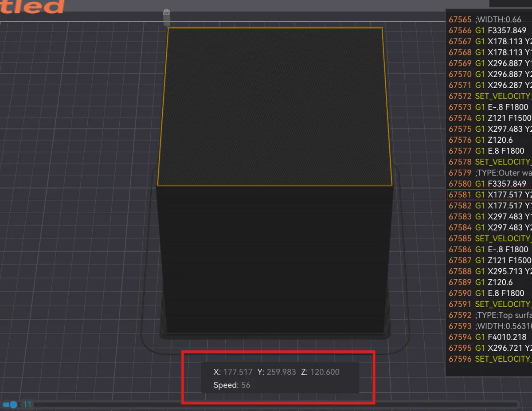Viewport: 532px width, 411px height.
Task: Select line 67594 G1 F4010.218
Action: (x=489, y=337)
